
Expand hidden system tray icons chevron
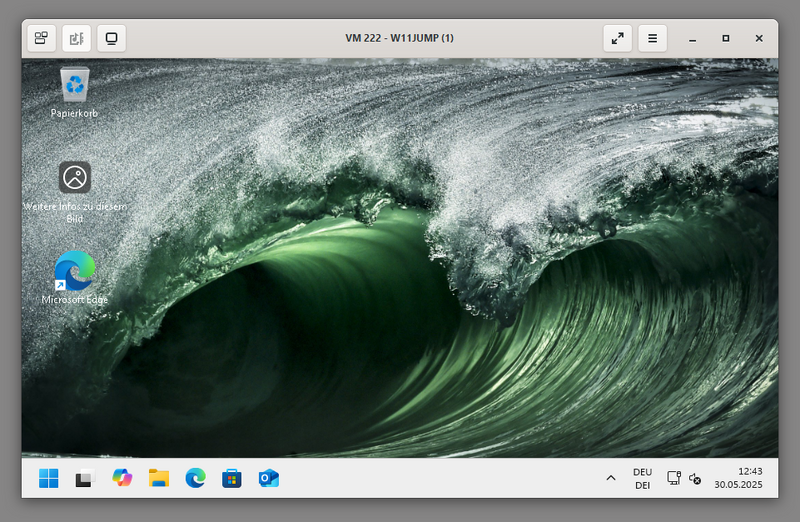611,478
